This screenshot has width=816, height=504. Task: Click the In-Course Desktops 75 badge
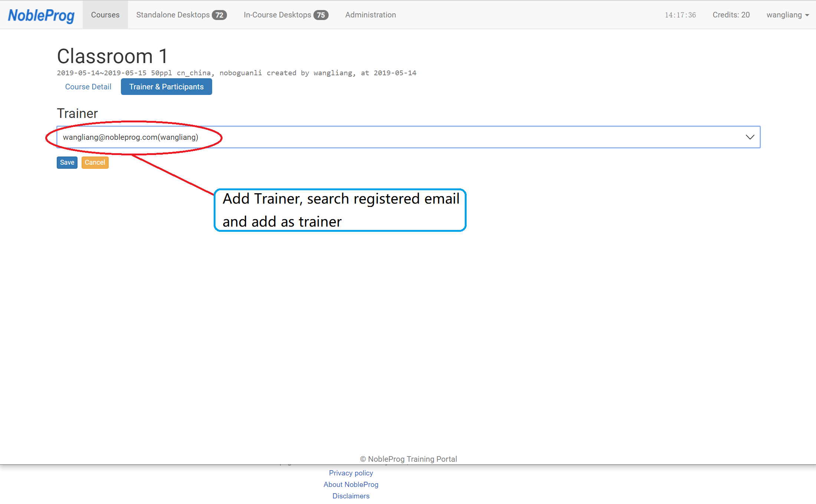(x=321, y=15)
